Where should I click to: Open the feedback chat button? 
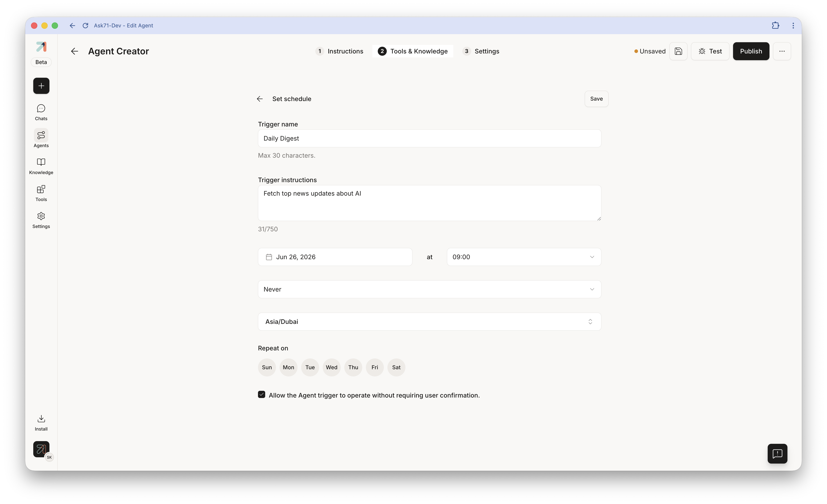(x=777, y=454)
